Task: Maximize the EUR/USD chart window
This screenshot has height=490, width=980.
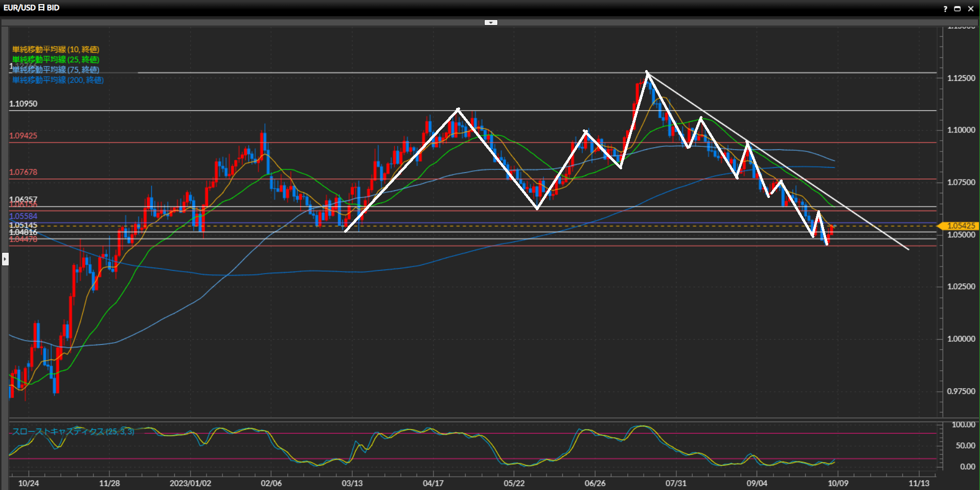Action: 958,9
